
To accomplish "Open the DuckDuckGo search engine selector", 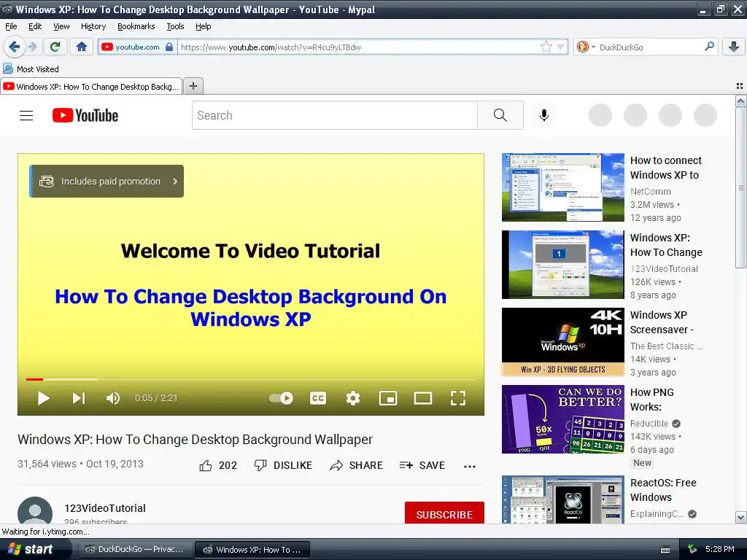I will tap(586, 47).
